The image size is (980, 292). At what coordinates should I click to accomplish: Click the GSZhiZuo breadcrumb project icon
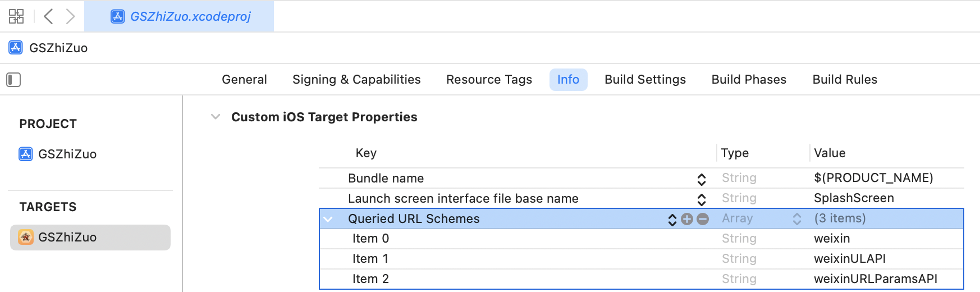(x=16, y=48)
